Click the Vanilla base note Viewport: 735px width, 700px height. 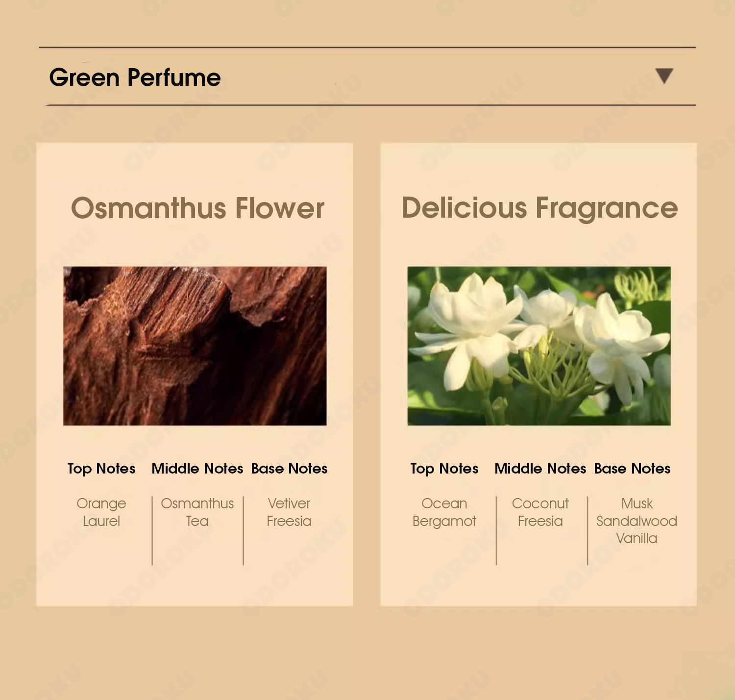coord(637,538)
